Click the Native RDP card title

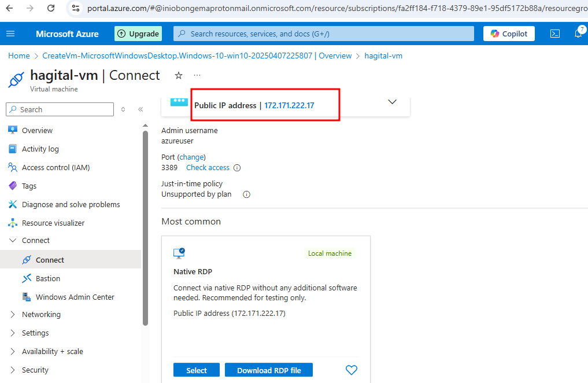(193, 271)
